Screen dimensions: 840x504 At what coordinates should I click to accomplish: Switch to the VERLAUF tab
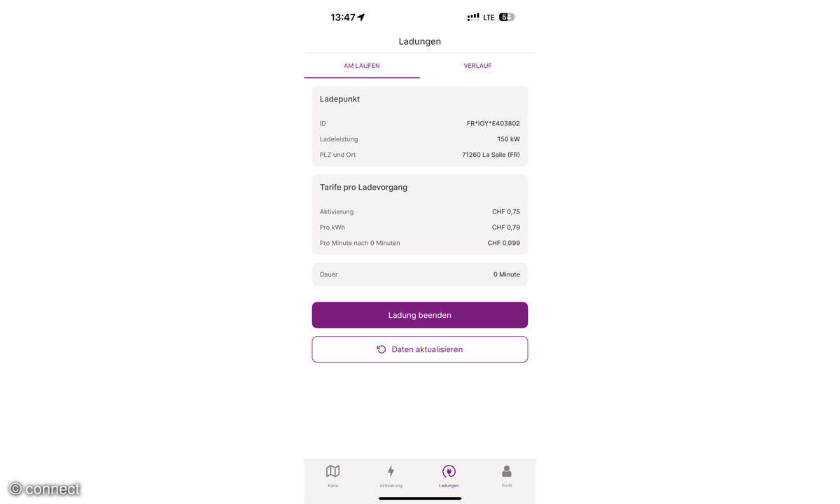(x=477, y=65)
